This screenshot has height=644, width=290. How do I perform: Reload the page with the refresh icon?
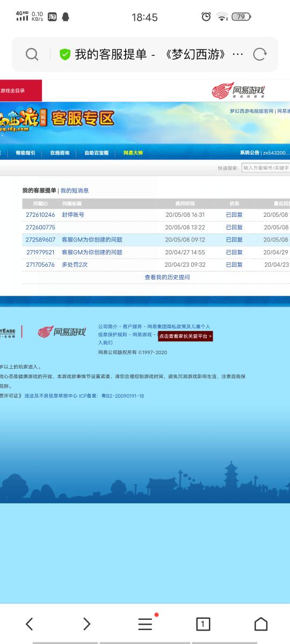pos(260,54)
